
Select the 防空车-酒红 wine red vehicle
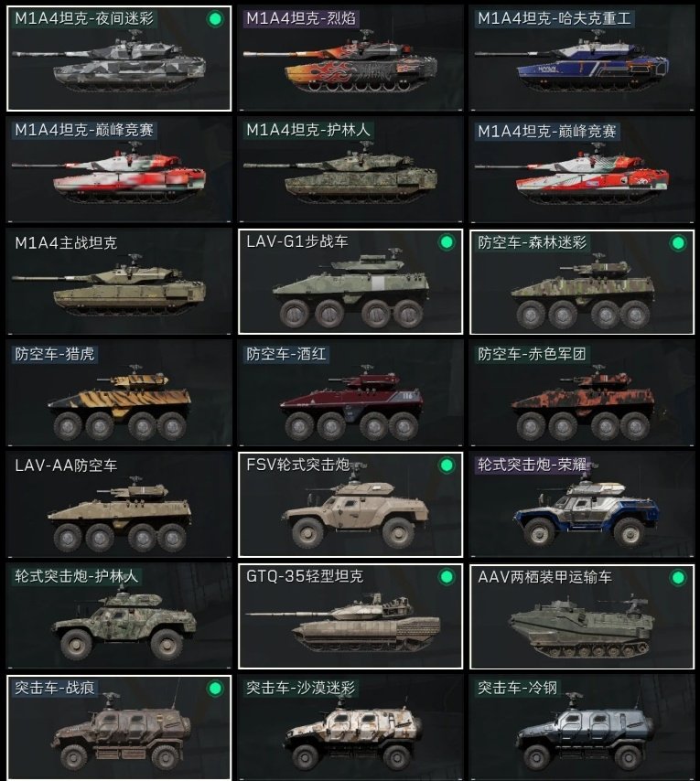pyautogui.click(x=350, y=393)
